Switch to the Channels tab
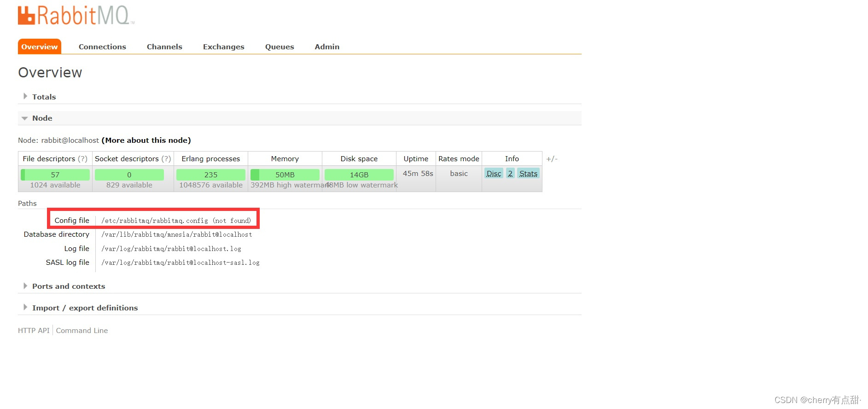The width and height of the screenshot is (868, 409). [x=164, y=47]
